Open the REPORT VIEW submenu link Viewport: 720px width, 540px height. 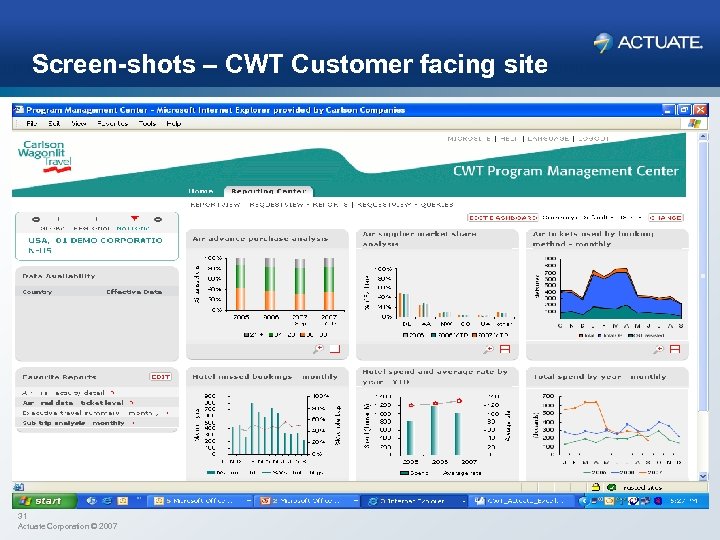[x=215, y=205]
